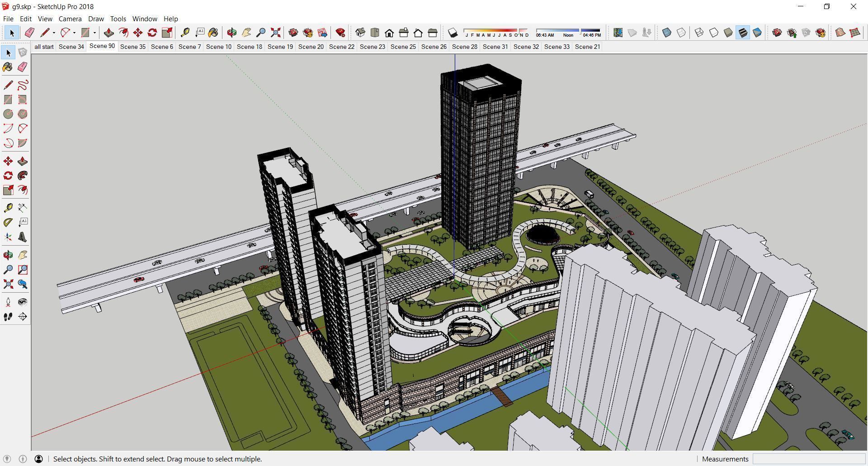
Task: Choose the 3D Text tool in left palette
Action: click(23, 237)
